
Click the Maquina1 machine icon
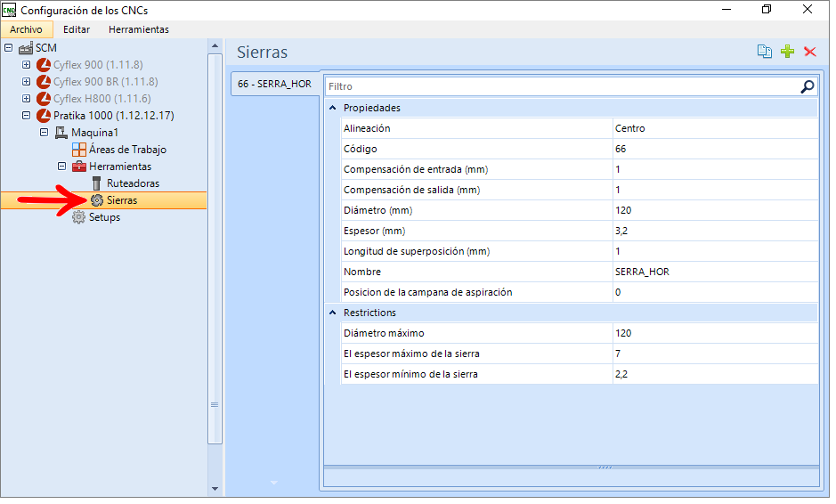(x=61, y=133)
